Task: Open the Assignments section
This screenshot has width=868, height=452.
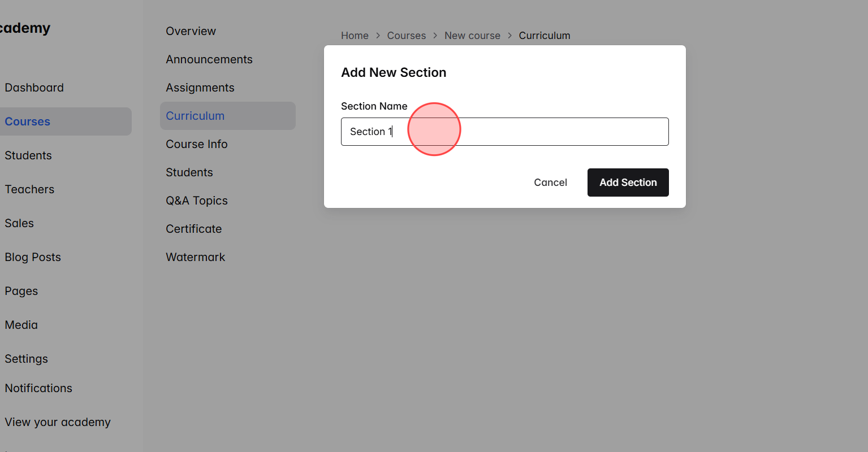Action: click(x=200, y=87)
